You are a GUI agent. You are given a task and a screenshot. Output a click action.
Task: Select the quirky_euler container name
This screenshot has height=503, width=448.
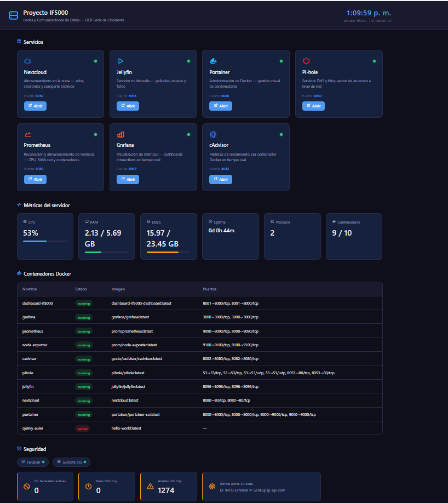(x=33, y=428)
